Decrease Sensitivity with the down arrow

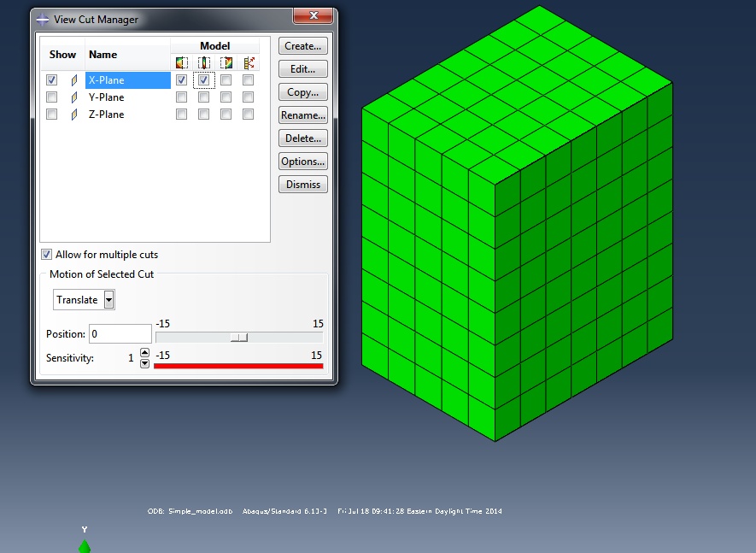(x=144, y=363)
